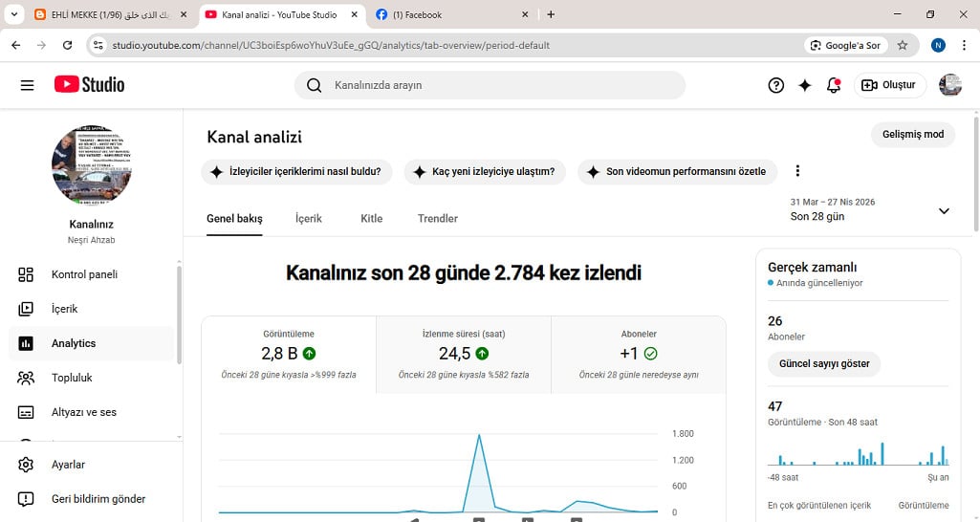Open the help question mark icon
The image size is (980, 522).
click(x=775, y=85)
